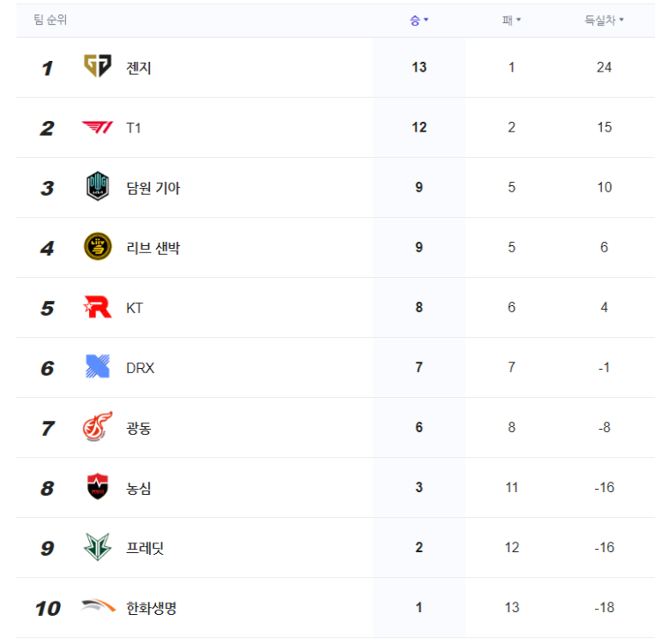Image resolution: width=655 pixels, height=644 pixels.
Task: Select the 광동 team name
Action: (x=139, y=428)
